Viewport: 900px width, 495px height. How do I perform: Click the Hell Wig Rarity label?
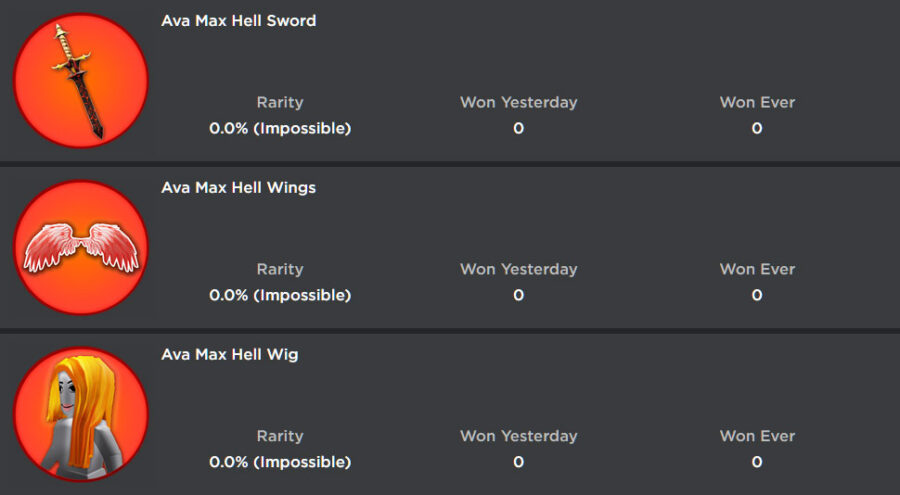pyautogui.click(x=280, y=436)
